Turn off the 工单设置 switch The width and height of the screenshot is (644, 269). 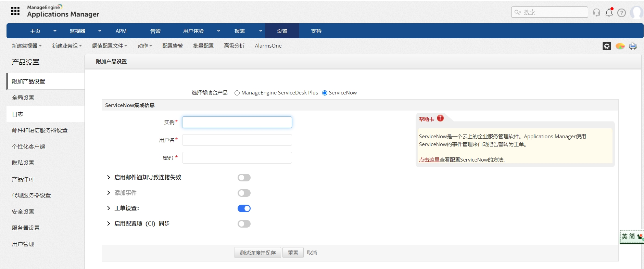pos(244,208)
